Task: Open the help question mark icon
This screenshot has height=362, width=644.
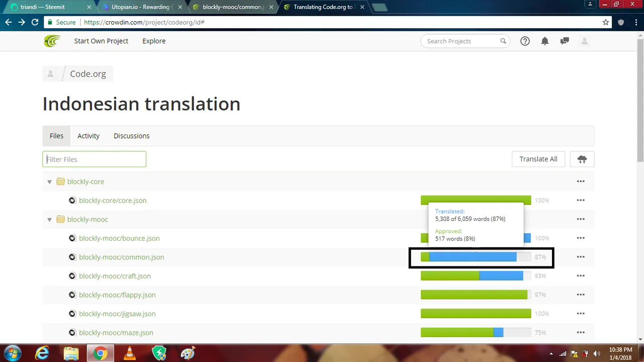Action: pos(525,41)
